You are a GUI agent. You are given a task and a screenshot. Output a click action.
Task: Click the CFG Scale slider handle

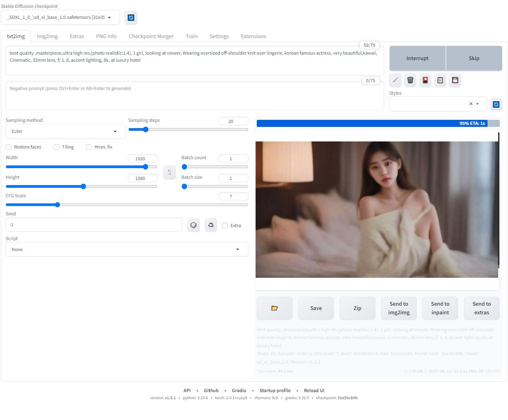pyautogui.click(x=57, y=205)
